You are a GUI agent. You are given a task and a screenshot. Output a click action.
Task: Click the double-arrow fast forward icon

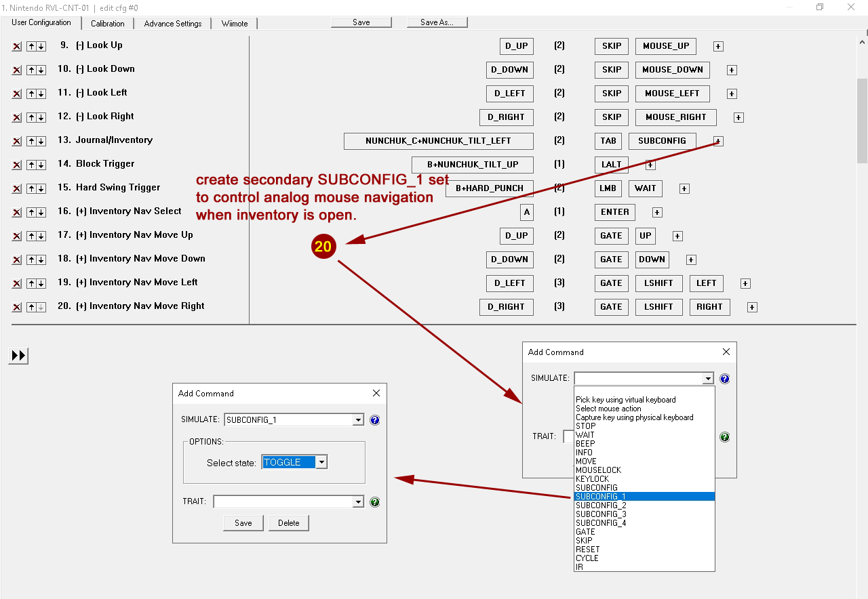pos(18,356)
